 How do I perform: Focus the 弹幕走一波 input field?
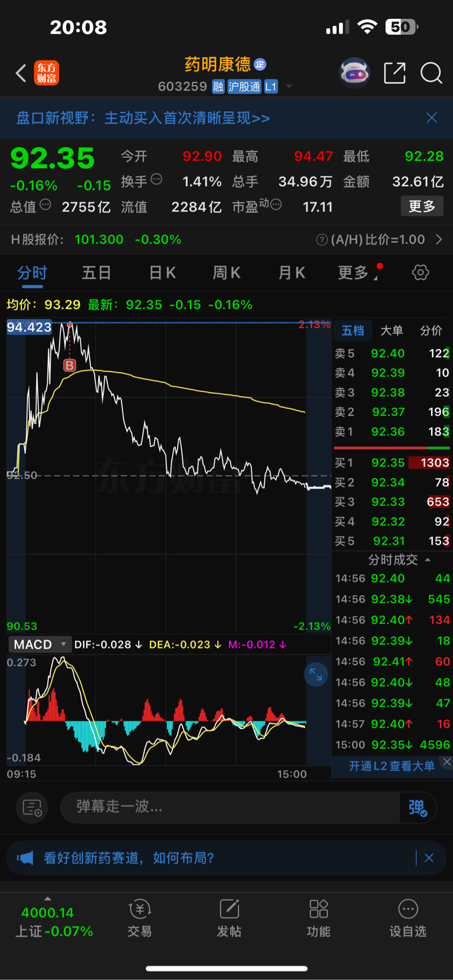[230, 807]
